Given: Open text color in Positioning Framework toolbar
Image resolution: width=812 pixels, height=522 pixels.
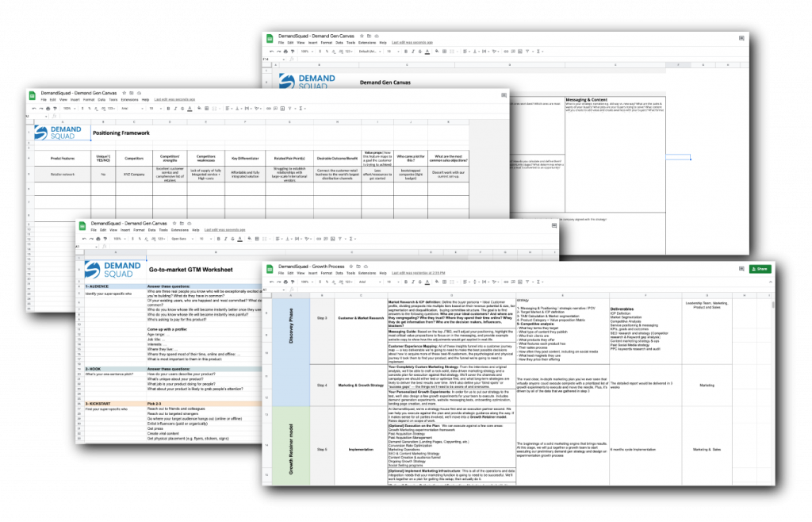Looking at the screenshot, I should [x=190, y=108].
